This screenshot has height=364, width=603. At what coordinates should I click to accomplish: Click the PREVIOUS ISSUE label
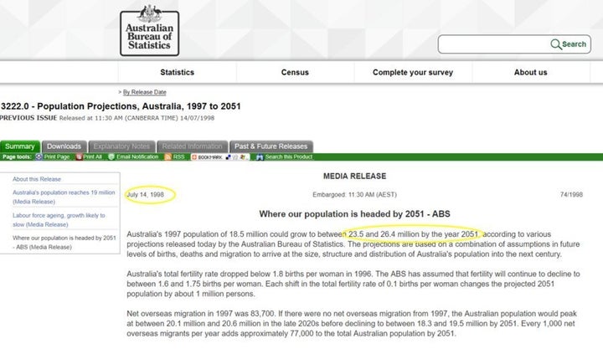pyautogui.click(x=28, y=118)
